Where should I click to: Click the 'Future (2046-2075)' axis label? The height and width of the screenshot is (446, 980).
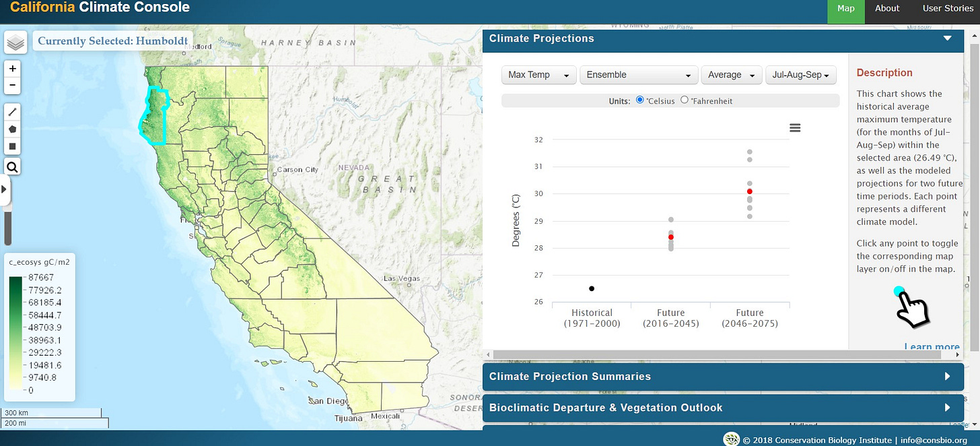(x=750, y=318)
